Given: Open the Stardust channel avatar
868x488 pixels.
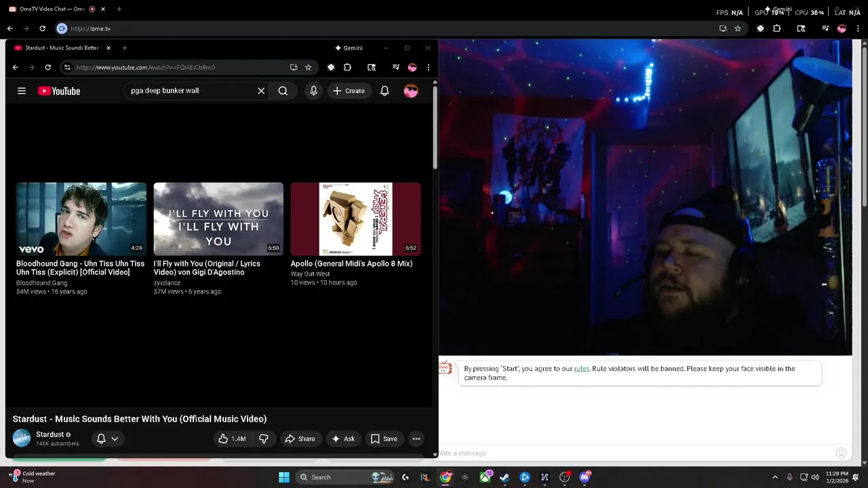Looking at the screenshot, I should 22,439.
